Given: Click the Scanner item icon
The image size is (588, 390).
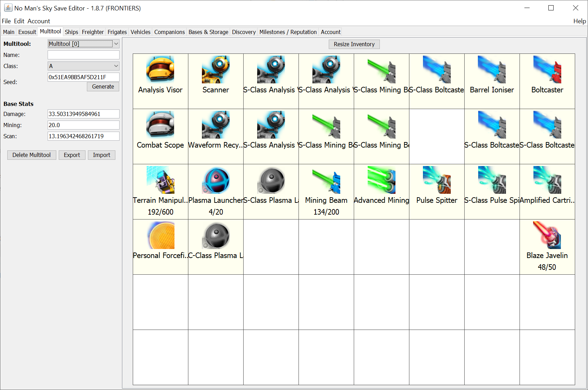Looking at the screenshot, I should point(215,69).
